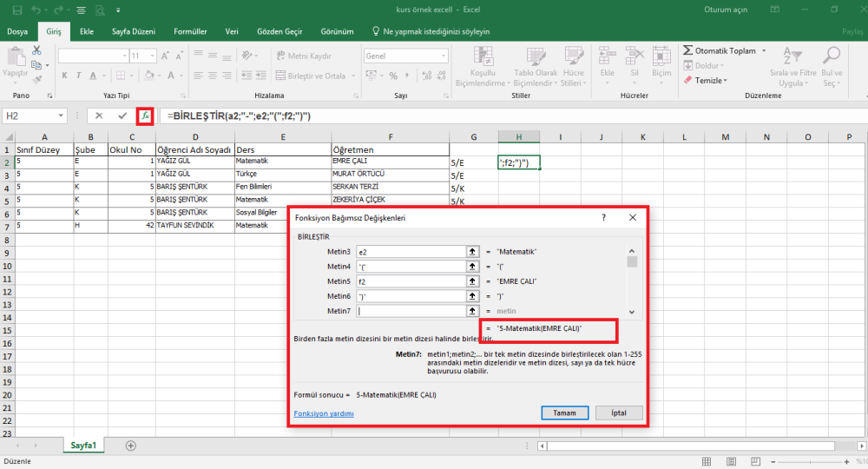The height and width of the screenshot is (469, 868).
Task: Click the Metin5 range selector arrow icon
Action: coord(472,281)
